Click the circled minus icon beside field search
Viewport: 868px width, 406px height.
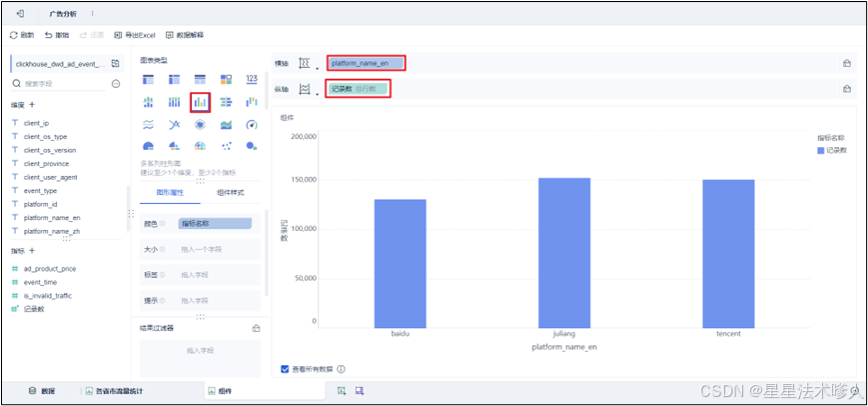click(116, 84)
